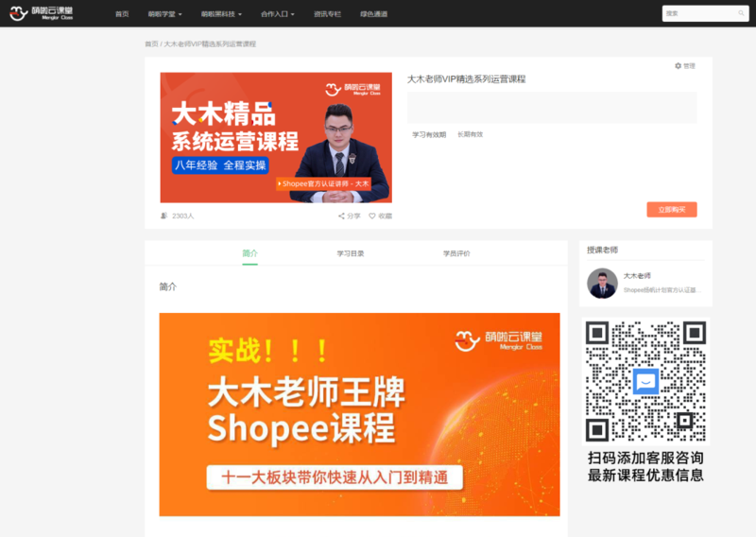
Task: Click the 大木老师 teacher avatar
Action: (602, 284)
